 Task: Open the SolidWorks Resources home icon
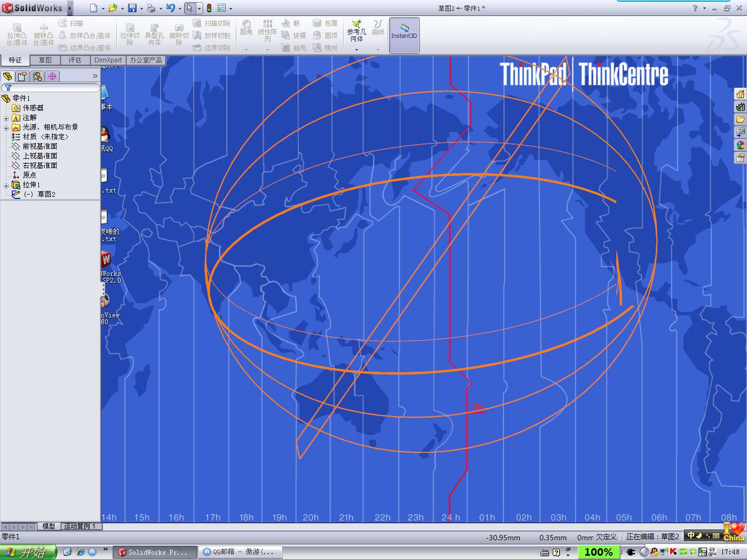(x=740, y=94)
